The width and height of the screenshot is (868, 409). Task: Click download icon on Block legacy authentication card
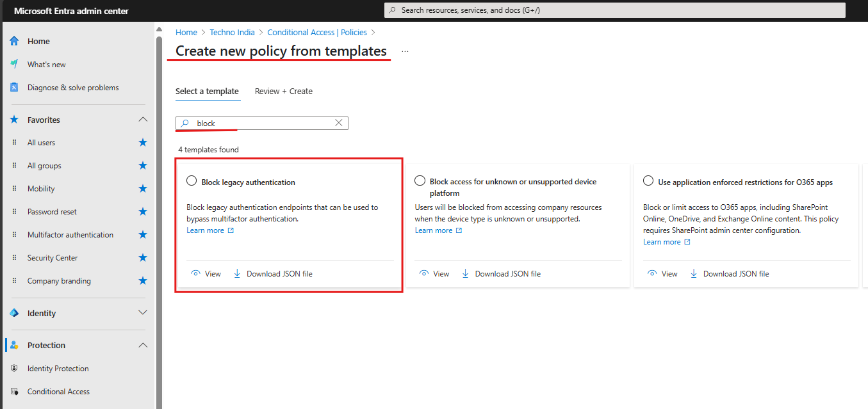click(237, 273)
